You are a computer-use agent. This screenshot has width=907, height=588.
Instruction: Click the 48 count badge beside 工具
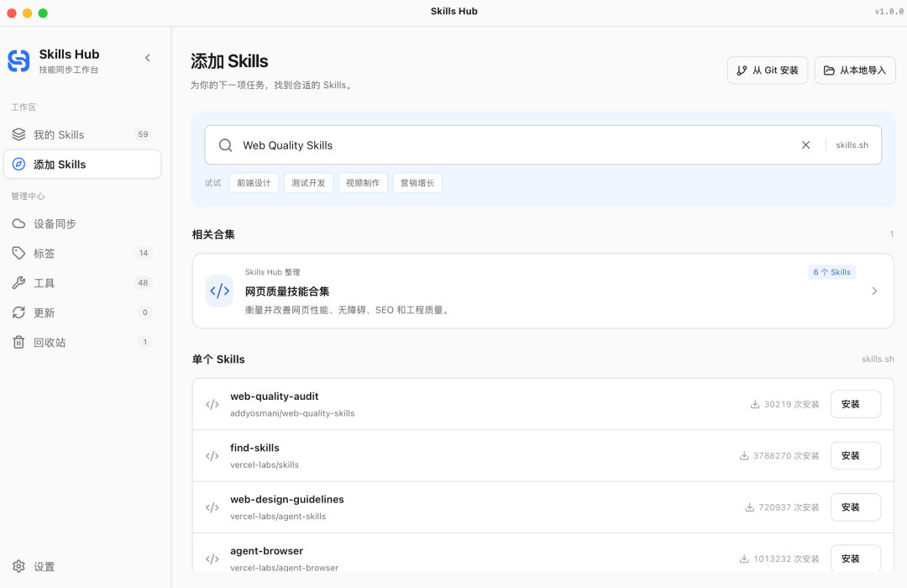pos(143,283)
